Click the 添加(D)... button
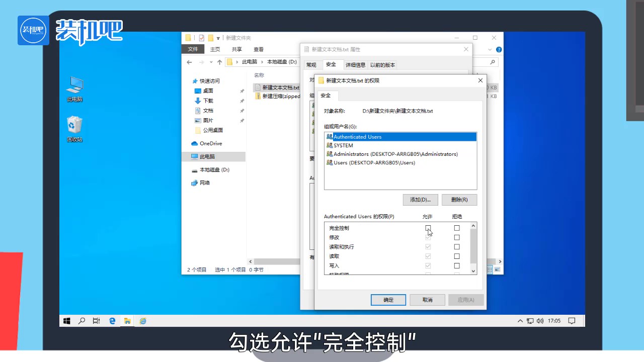Screen dimensions: 644x362 [420, 200]
